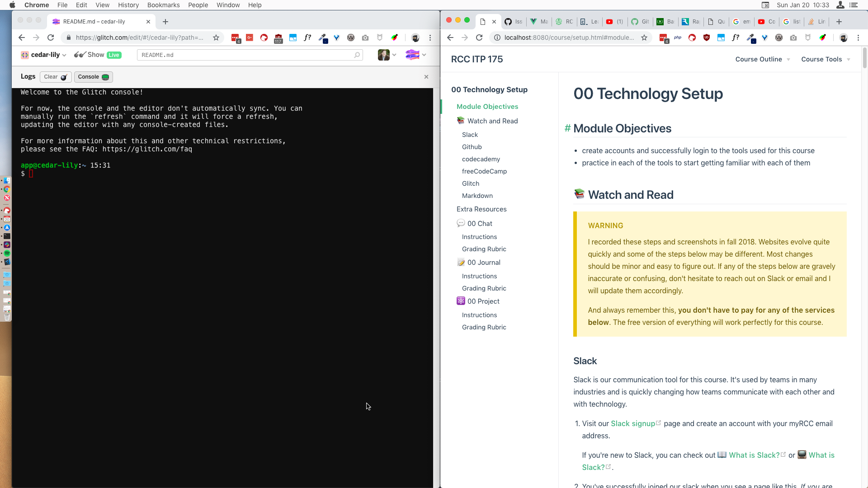Toggle the Logs tab in Glitch panel
The image size is (868, 488).
(x=28, y=76)
